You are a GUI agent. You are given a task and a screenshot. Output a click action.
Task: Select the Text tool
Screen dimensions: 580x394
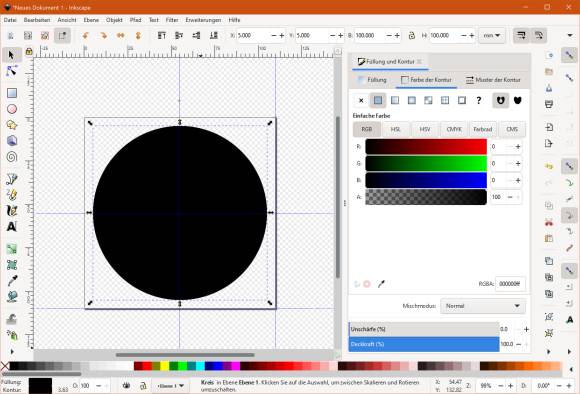pyautogui.click(x=12, y=226)
